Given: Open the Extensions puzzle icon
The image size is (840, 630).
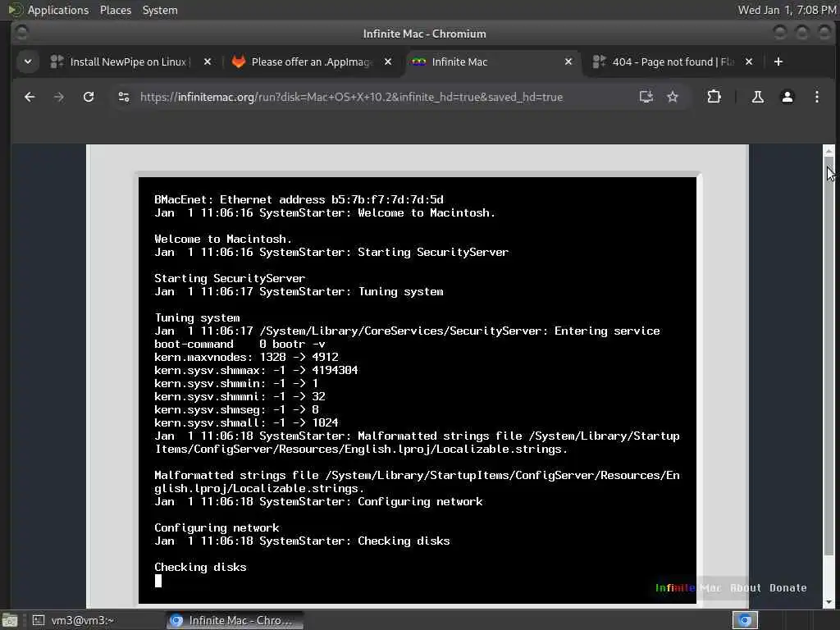Looking at the screenshot, I should [714, 97].
